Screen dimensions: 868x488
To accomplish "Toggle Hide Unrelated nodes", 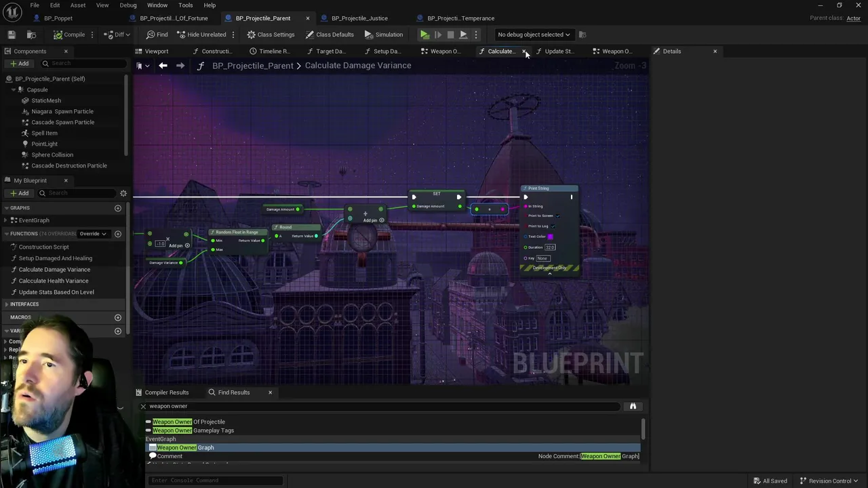I will (201, 35).
